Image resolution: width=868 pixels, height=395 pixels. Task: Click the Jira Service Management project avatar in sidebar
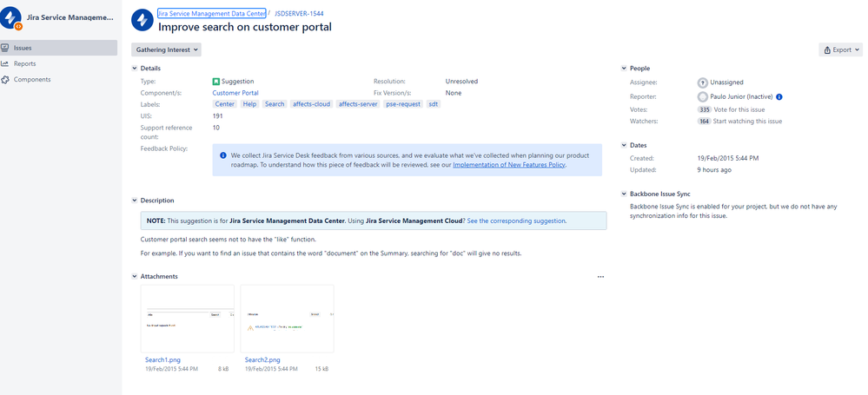[11, 19]
